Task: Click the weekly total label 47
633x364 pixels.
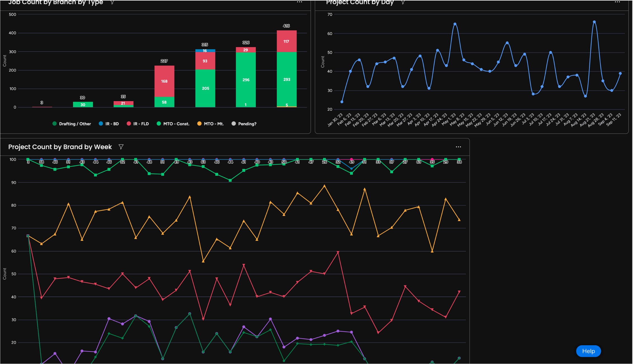Action: click(311, 162)
